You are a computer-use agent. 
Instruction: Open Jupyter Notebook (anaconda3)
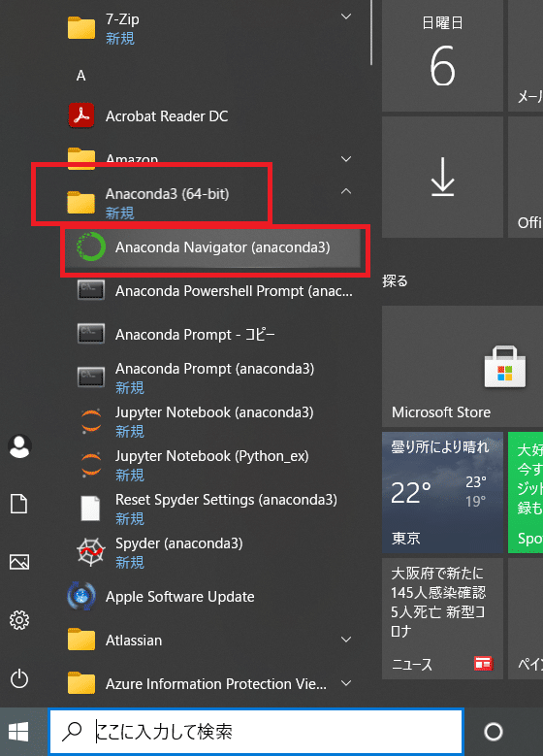point(212,421)
